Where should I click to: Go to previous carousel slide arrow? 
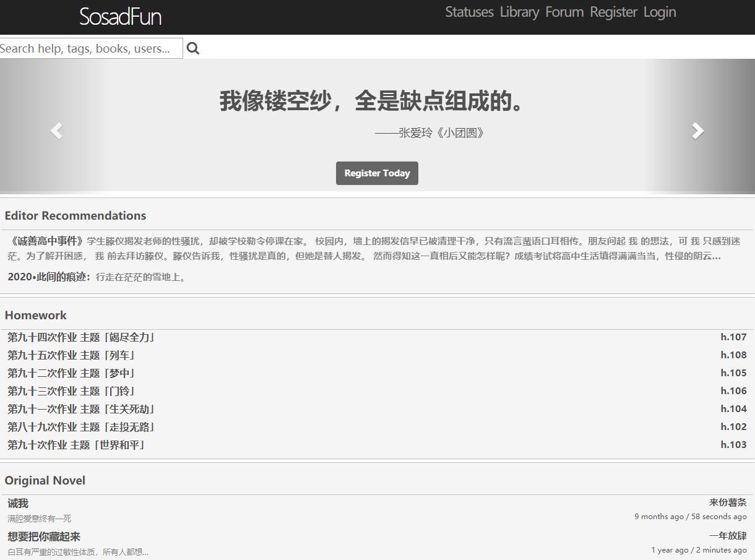click(56, 131)
